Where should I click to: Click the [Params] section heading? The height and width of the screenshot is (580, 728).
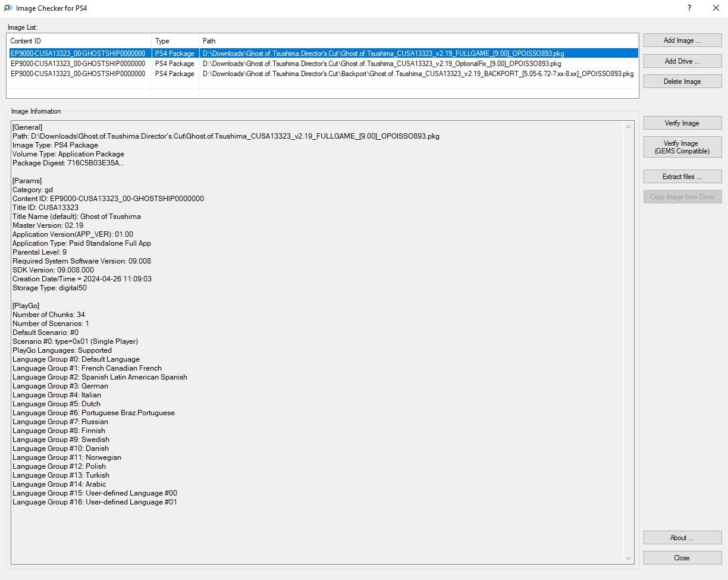click(x=27, y=181)
